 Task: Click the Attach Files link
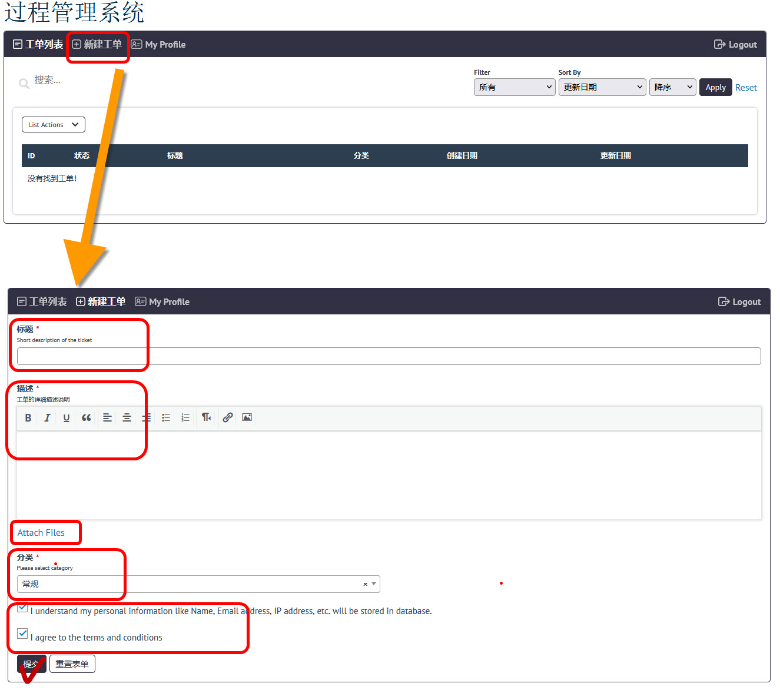(41, 533)
